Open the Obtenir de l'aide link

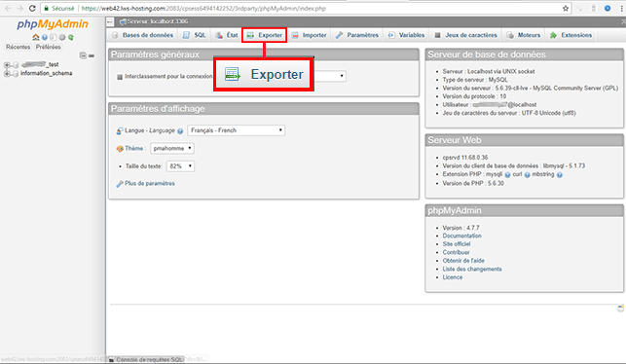(x=463, y=261)
